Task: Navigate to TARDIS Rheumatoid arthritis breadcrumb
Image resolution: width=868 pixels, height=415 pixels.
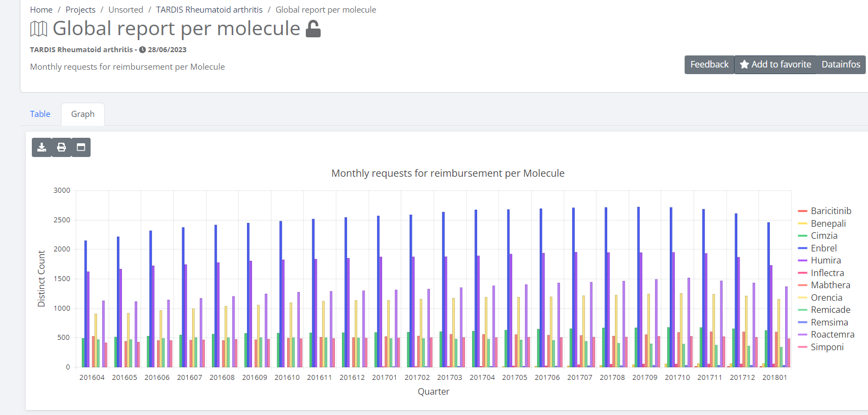Action: coord(209,10)
